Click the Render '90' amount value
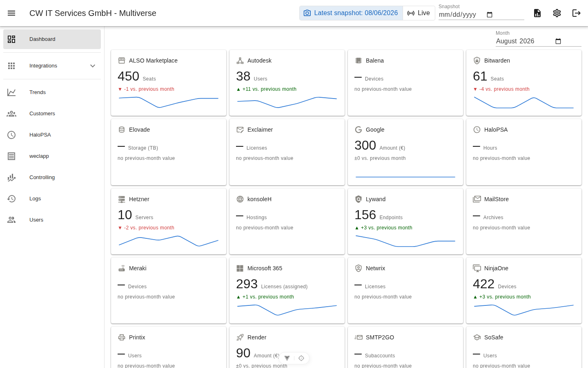This screenshot has width=588, height=368. [x=243, y=353]
